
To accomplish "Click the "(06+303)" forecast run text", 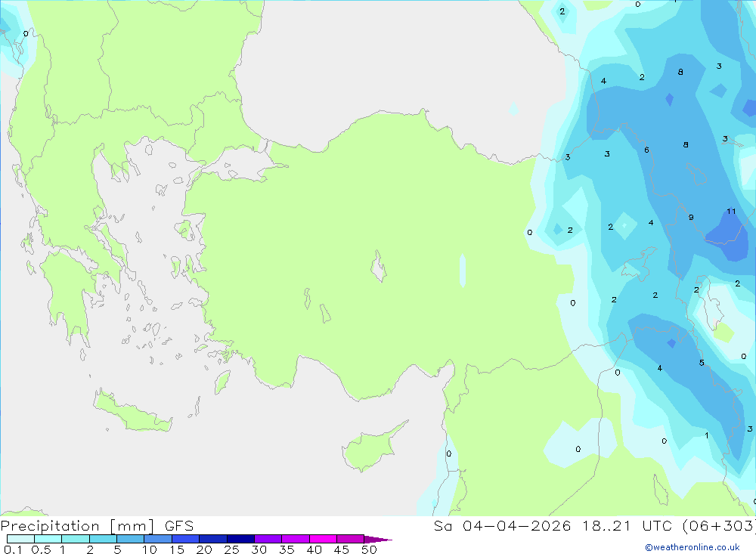I will pos(720,525).
